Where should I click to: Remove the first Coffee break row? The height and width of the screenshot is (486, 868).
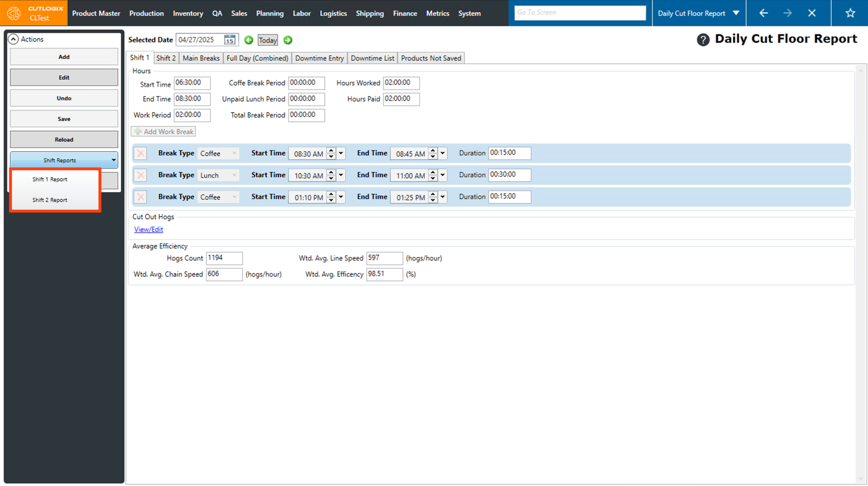140,154
